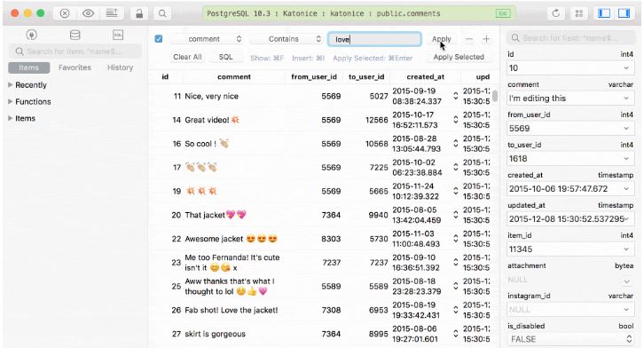Click the created_at value in right panel
Viewport: 644px width, 348px height.
[x=558, y=189]
